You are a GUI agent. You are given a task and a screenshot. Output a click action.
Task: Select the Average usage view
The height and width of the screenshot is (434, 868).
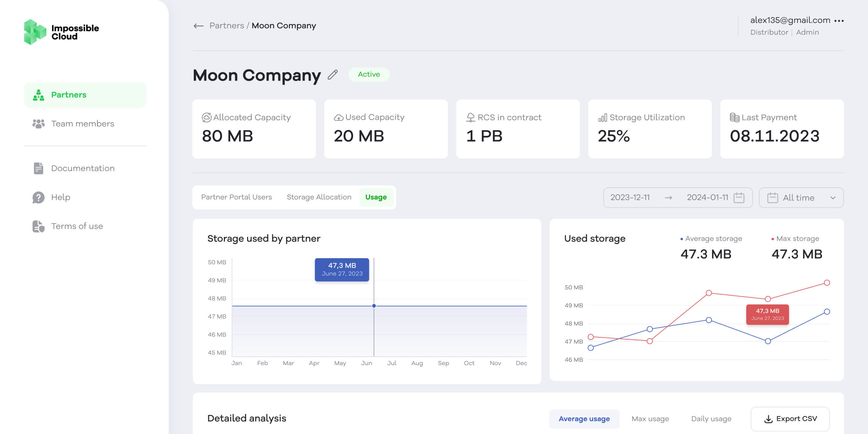[584, 419]
